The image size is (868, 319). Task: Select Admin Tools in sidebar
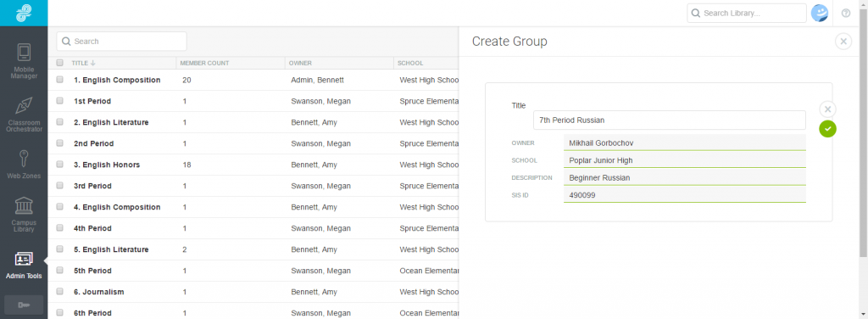(24, 266)
